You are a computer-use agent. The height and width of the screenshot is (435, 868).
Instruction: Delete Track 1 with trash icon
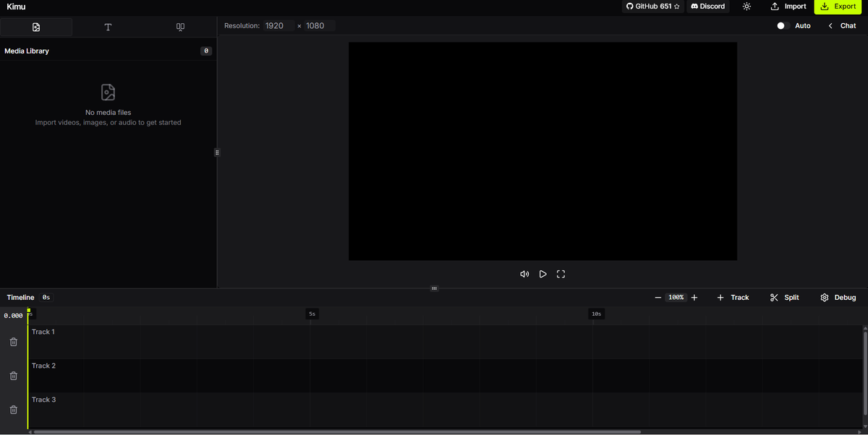coord(13,342)
